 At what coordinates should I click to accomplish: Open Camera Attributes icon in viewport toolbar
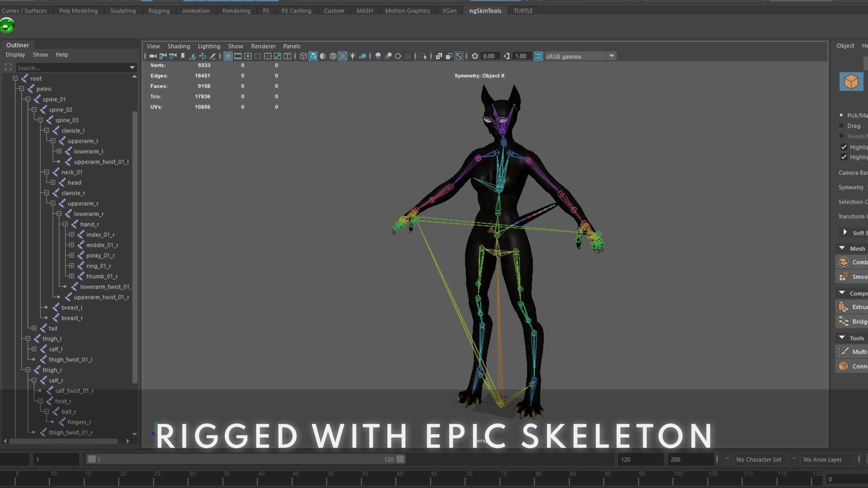click(x=173, y=56)
